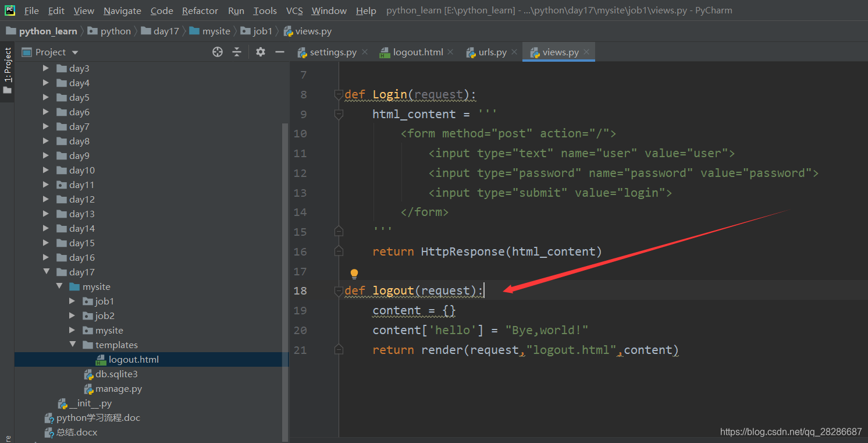Select __init__.py file in tree

coord(90,403)
